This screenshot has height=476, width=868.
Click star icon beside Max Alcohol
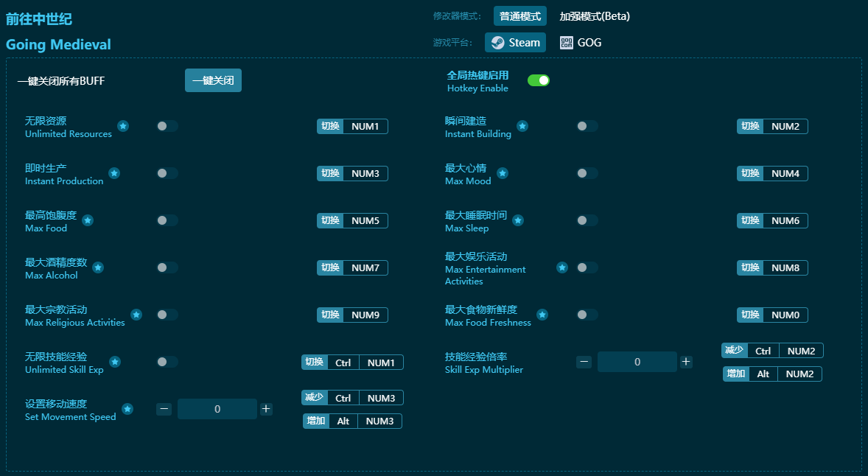click(x=98, y=267)
